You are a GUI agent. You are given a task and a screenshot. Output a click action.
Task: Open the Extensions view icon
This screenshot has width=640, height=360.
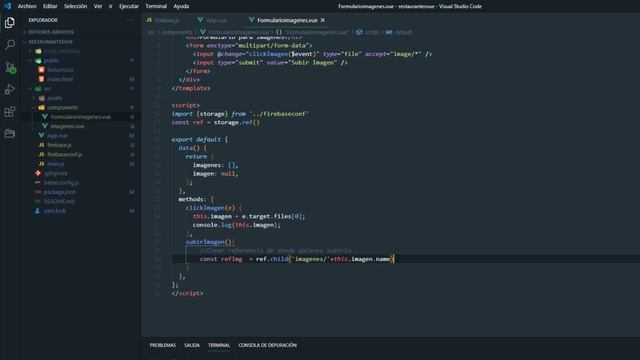click(x=10, y=111)
